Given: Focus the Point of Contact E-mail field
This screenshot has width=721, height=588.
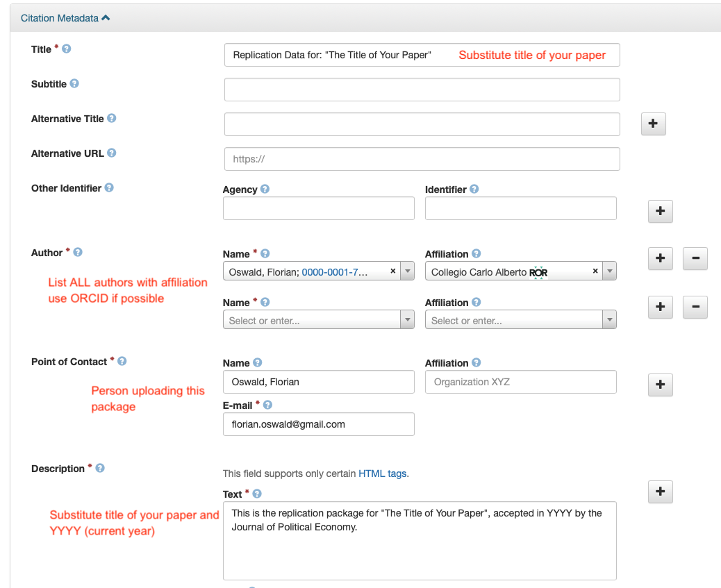Looking at the screenshot, I should coord(318,424).
